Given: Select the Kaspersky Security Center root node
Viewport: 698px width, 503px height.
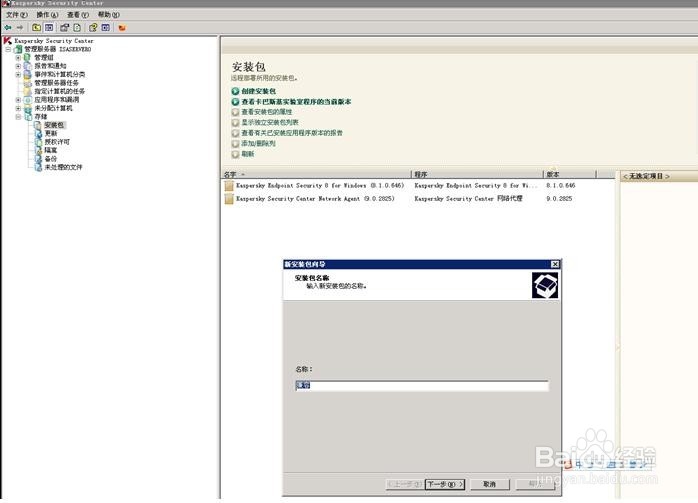Looking at the screenshot, I should [53, 41].
